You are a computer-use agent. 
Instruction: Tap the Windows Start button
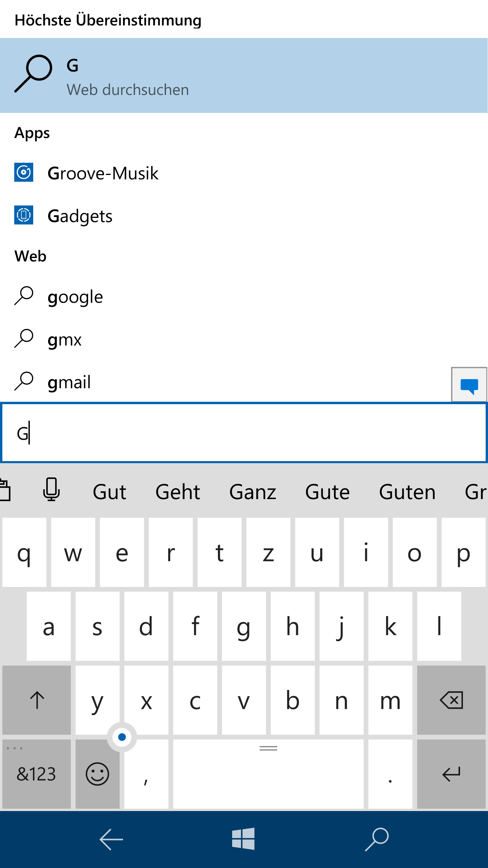(x=243, y=839)
